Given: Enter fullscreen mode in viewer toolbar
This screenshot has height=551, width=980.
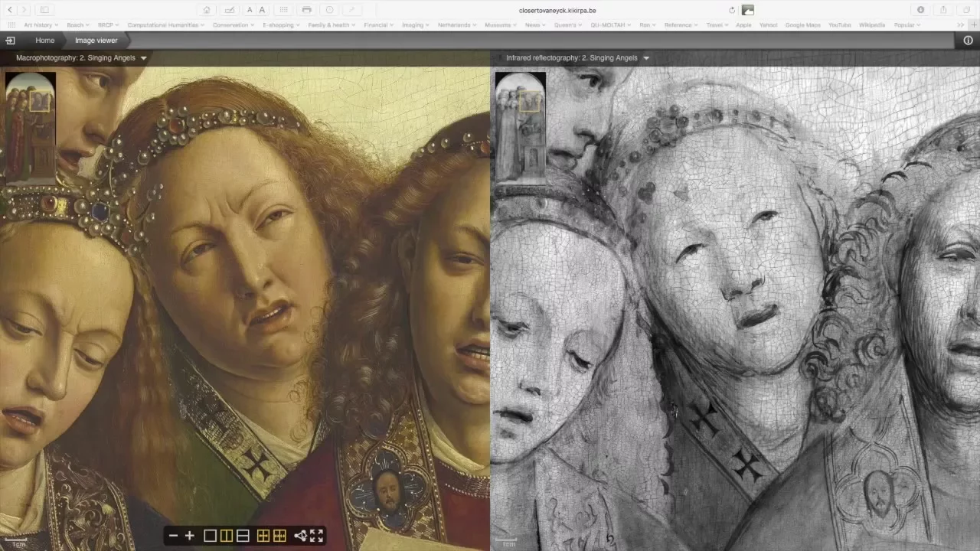Looking at the screenshot, I should tap(316, 536).
